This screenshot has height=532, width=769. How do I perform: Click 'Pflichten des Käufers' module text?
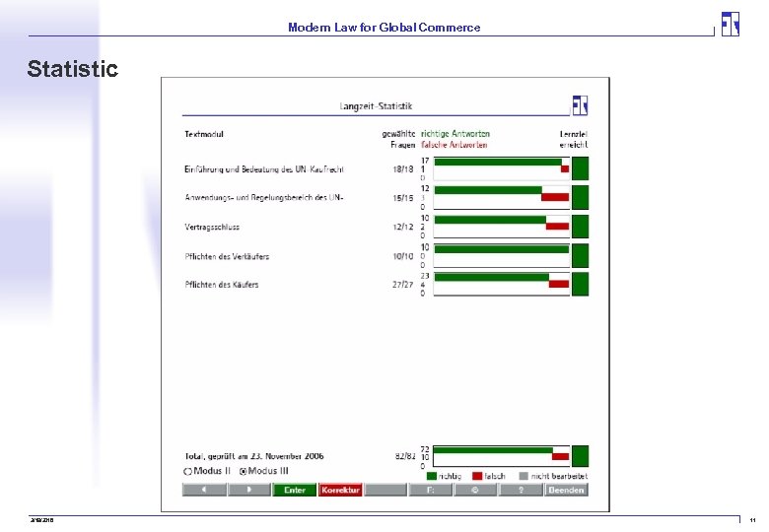pyautogui.click(x=222, y=285)
